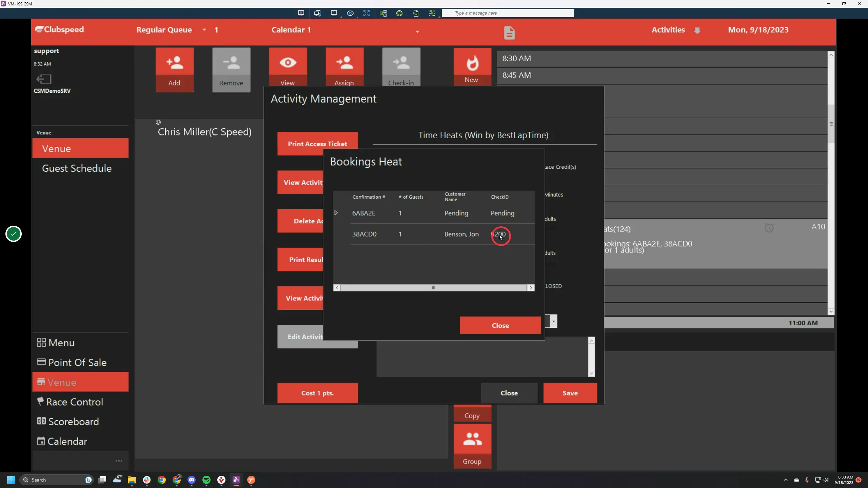Open the dropdown beside the Bookings Heat dialog
Image resolution: width=868 pixels, height=488 pixels.
click(553, 321)
